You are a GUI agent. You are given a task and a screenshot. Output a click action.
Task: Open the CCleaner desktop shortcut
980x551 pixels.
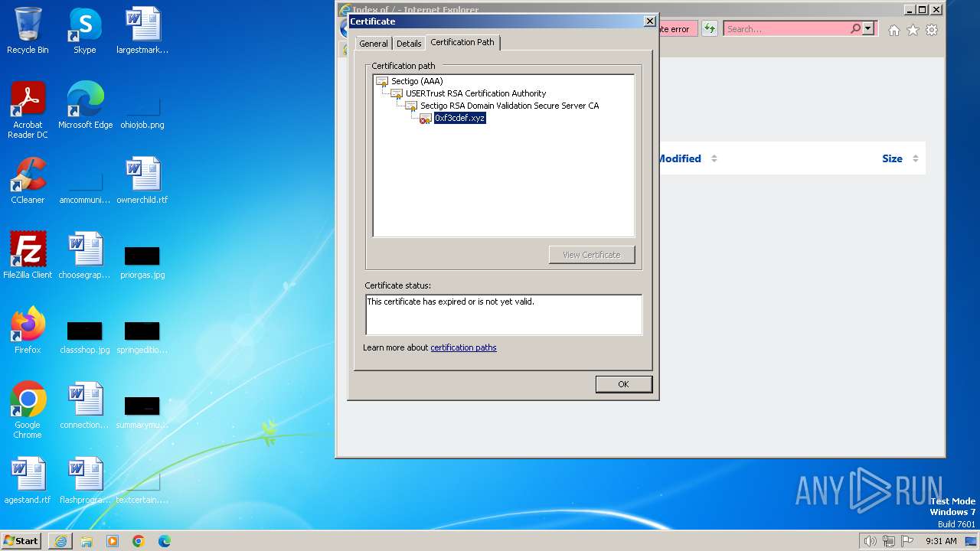point(28,181)
